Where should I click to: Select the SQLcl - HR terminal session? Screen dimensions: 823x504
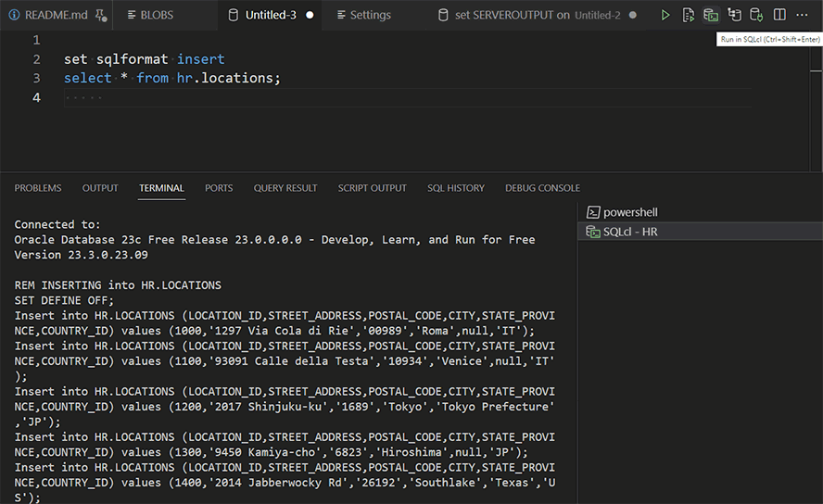[x=630, y=232]
